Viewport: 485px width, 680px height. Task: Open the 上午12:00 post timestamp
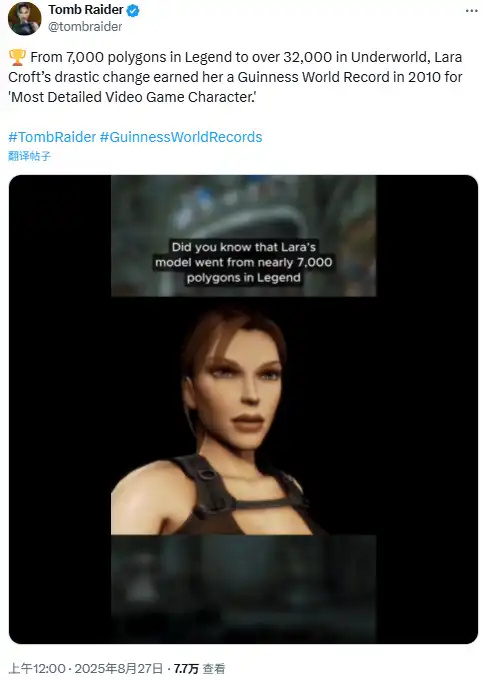[36, 668]
